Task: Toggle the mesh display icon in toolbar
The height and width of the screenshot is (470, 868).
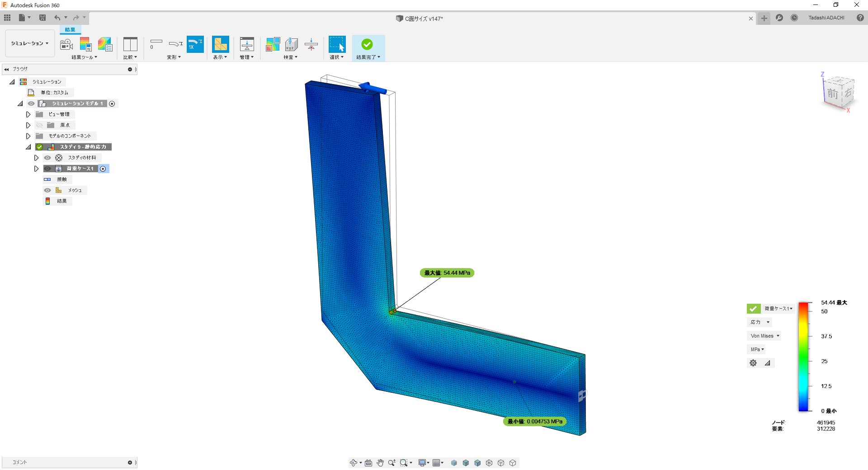Action: [x=221, y=44]
